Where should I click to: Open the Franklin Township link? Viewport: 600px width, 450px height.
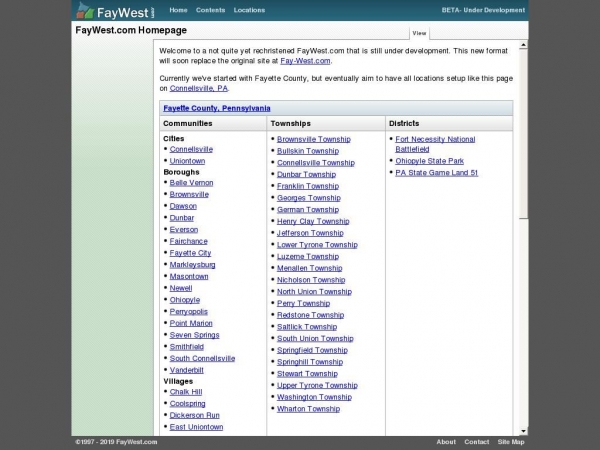click(308, 186)
